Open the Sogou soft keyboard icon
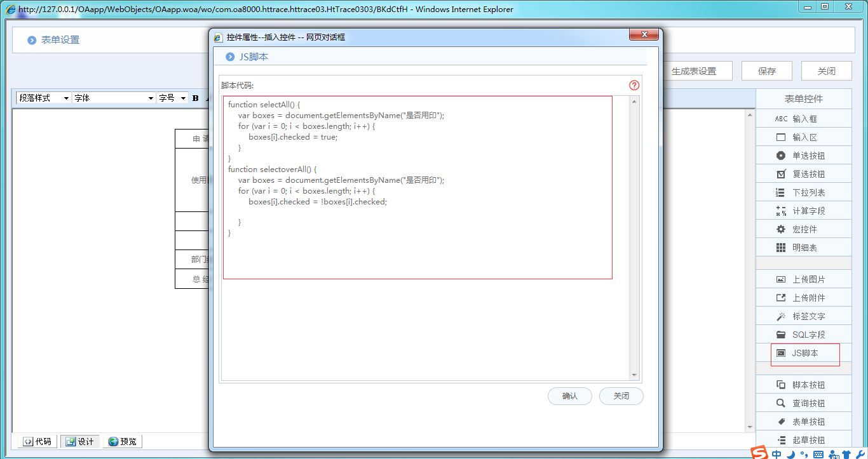 tap(818, 453)
